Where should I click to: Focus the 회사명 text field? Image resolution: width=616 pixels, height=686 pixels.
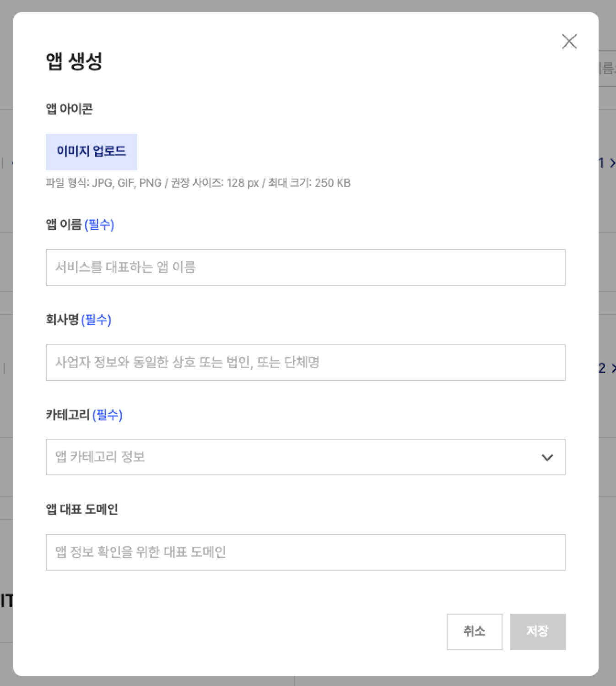coord(305,363)
